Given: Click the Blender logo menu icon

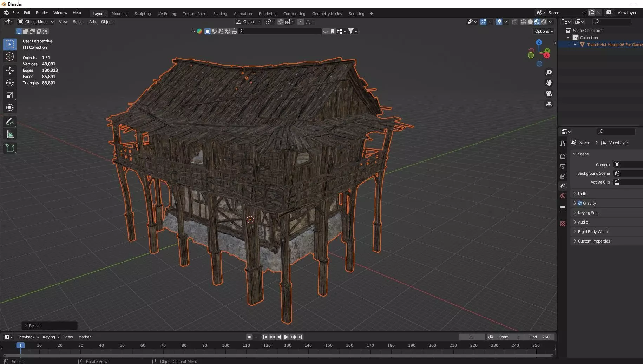Looking at the screenshot, I should (x=6, y=13).
